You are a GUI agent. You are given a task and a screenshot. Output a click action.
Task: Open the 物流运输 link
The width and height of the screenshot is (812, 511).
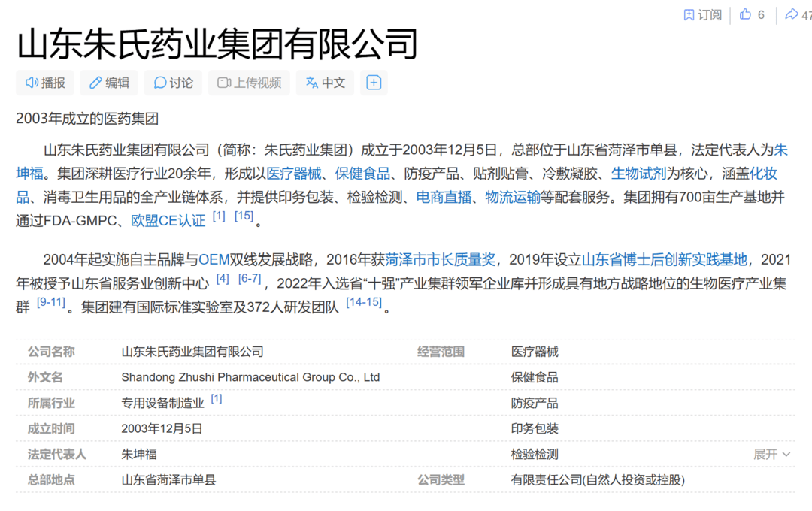(513, 197)
